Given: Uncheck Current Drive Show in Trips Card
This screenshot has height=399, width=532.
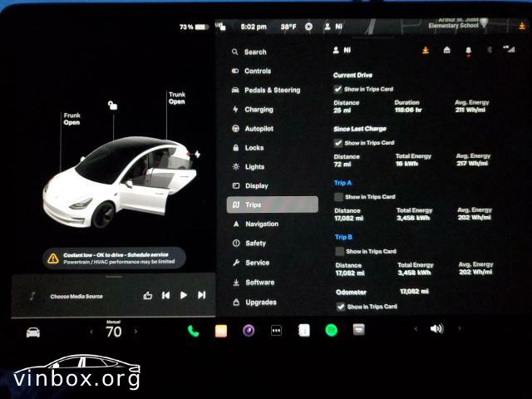Looking at the screenshot, I should 338,89.
